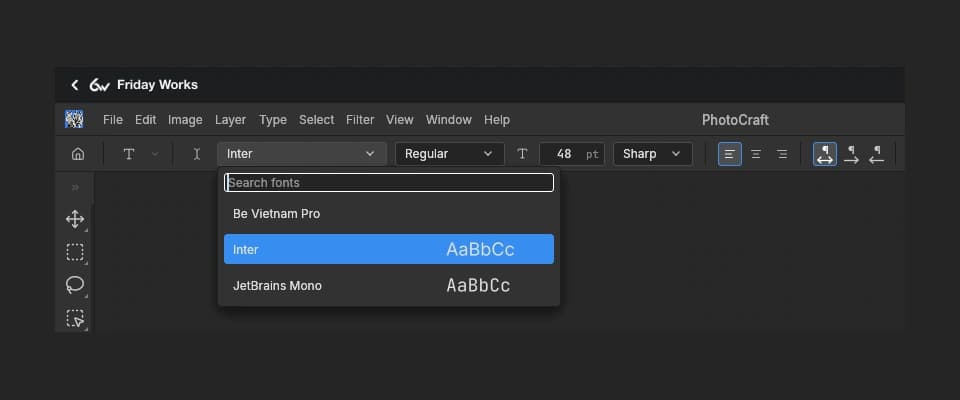Open the Regular font style dropdown
Viewport: 960px width, 400px height.
pos(449,154)
